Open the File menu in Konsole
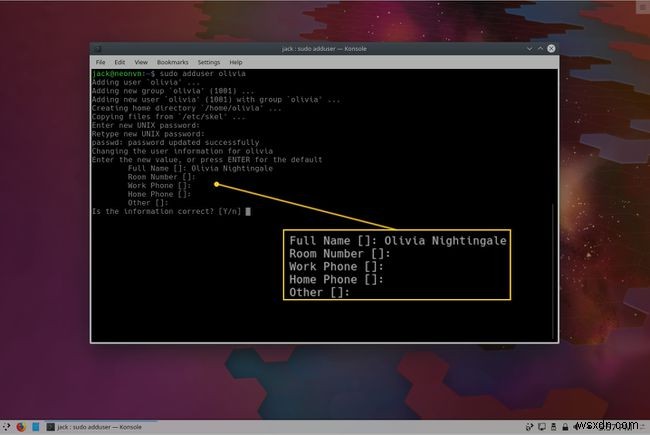Viewport: 650px width, 435px height. click(x=100, y=62)
